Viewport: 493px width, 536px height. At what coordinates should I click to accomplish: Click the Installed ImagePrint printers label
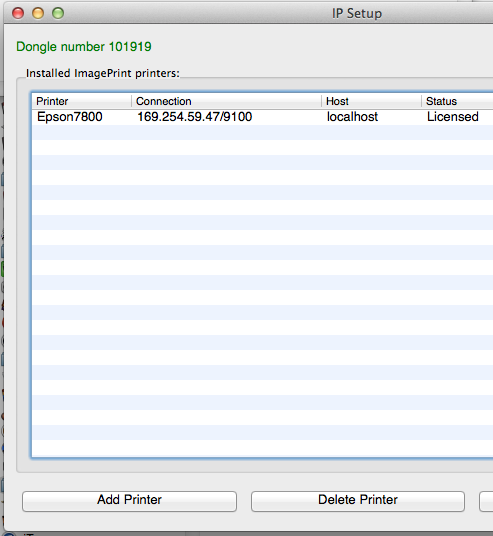click(x=103, y=73)
